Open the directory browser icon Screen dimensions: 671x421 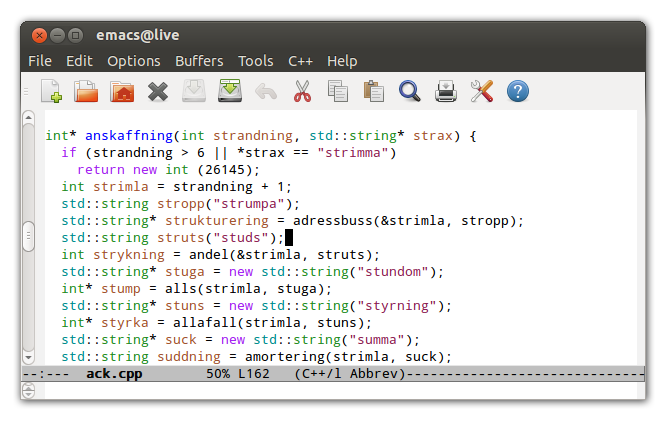coord(122,92)
